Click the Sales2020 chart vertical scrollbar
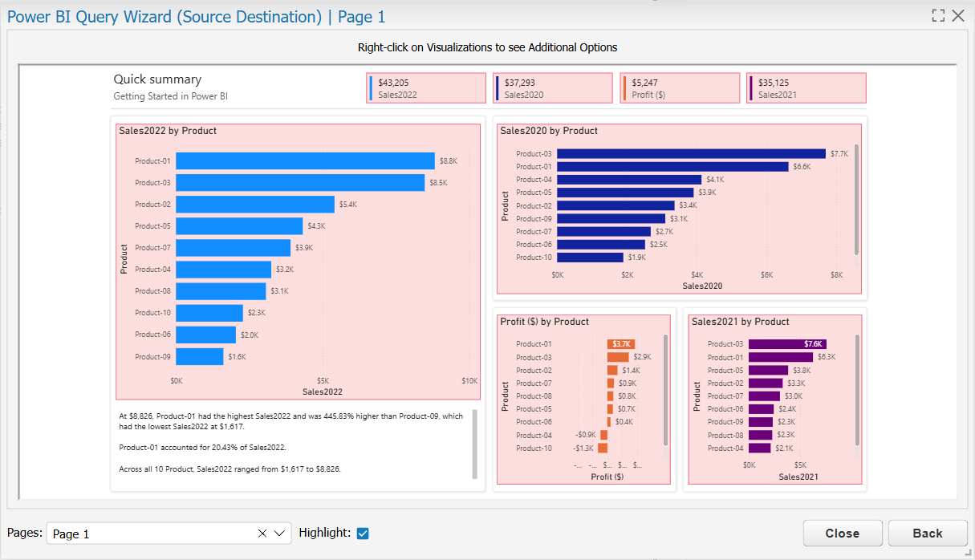 [856, 200]
